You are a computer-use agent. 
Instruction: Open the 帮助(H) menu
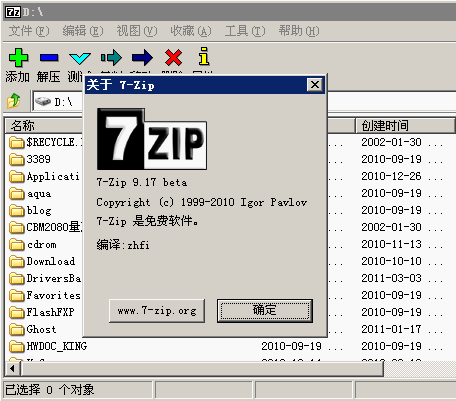[x=299, y=31]
